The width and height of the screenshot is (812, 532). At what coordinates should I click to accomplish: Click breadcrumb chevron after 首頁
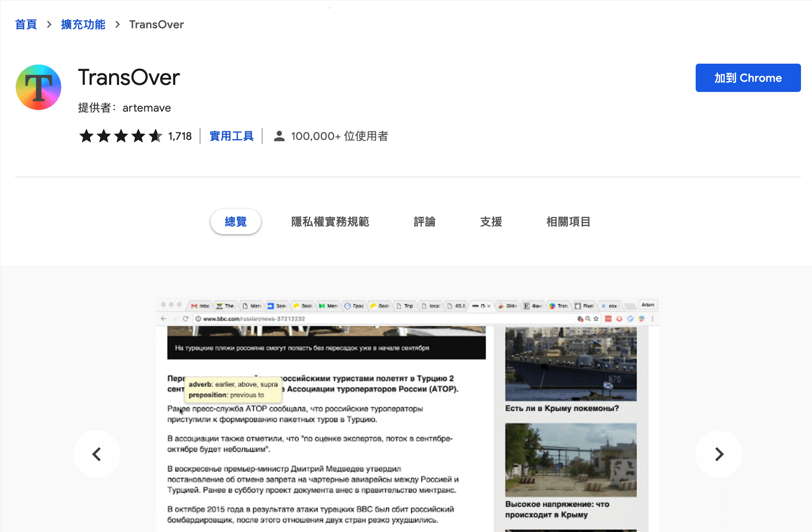tap(49, 24)
